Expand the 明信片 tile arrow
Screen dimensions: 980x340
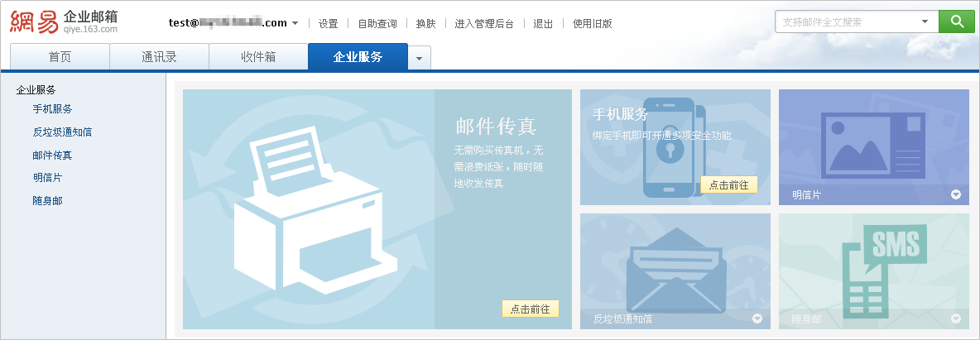tap(956, 194)
